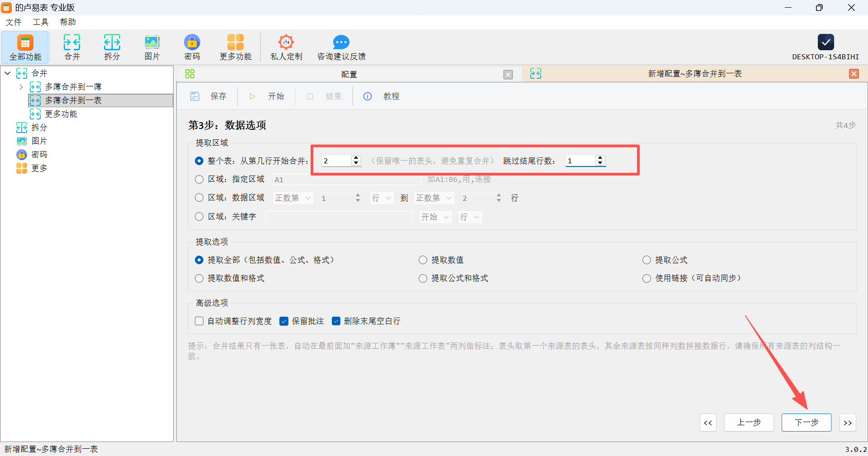Select the 区域:关键字 radio option
The height and width of the screenshot is (456, 868).
(x=199, y=217)
